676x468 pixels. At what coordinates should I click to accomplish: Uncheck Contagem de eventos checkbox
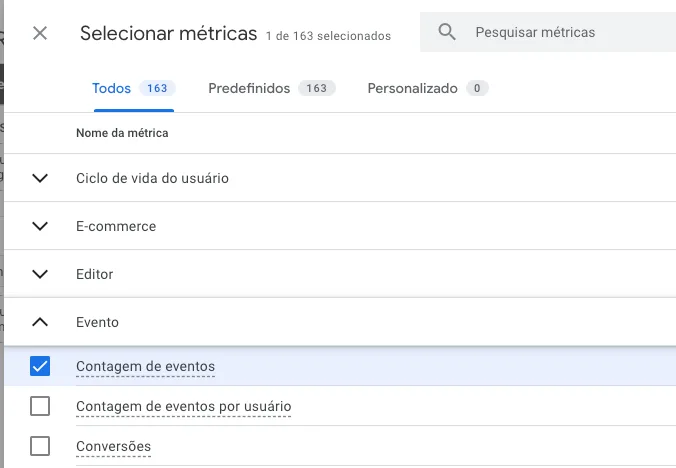click(40, 366)
